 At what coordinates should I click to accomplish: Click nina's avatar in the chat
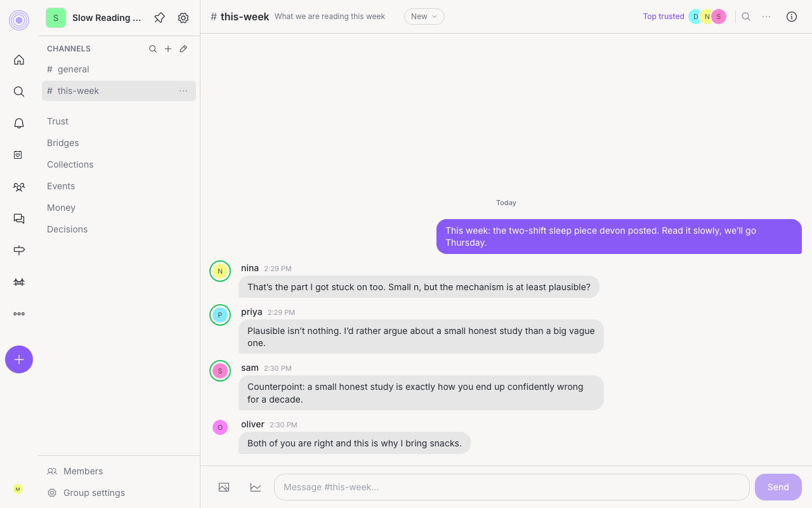(x=220, y=271)
